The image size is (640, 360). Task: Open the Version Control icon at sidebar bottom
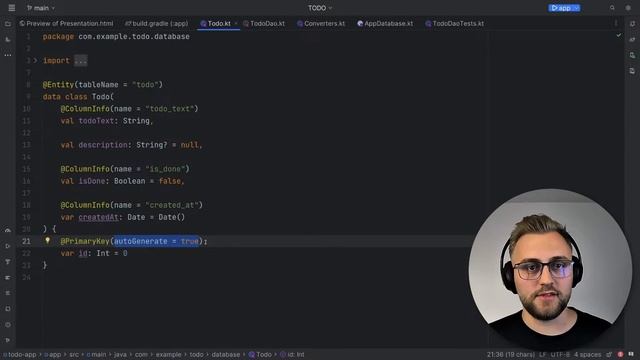pyautogui.click(x=8, y=340)
